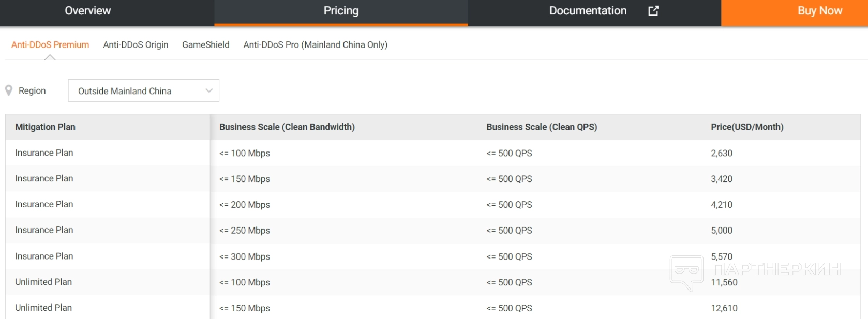Click the Partnerkin watermark logo icon
Viewport: 868px width, 319px height.
click(686, 271)
